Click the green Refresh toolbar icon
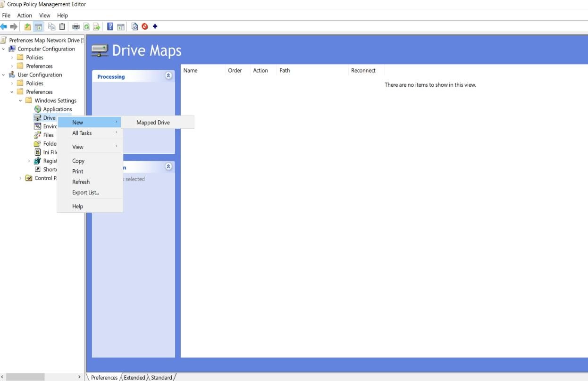This screenshot has height=381, width=588. tap(86, 26)
